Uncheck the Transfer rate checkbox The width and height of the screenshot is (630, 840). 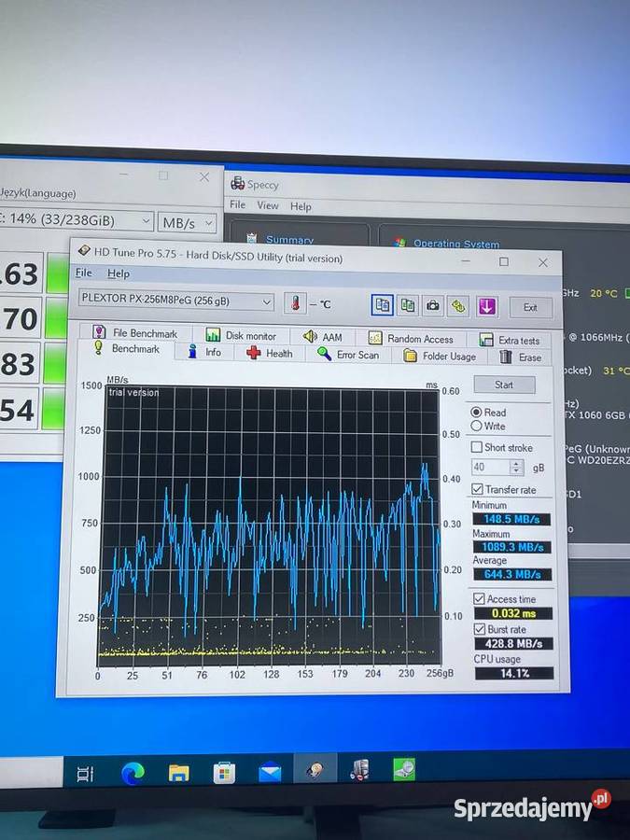(478, 489)
